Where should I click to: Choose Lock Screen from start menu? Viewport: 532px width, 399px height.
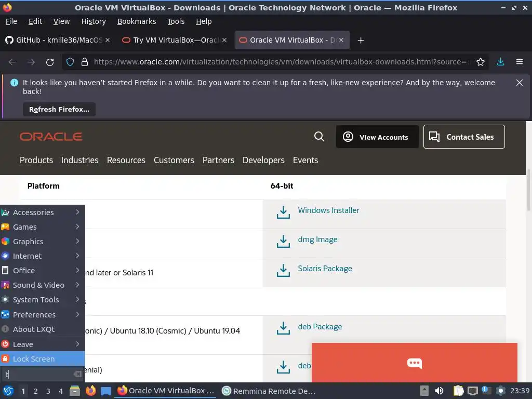click(43, 359)
